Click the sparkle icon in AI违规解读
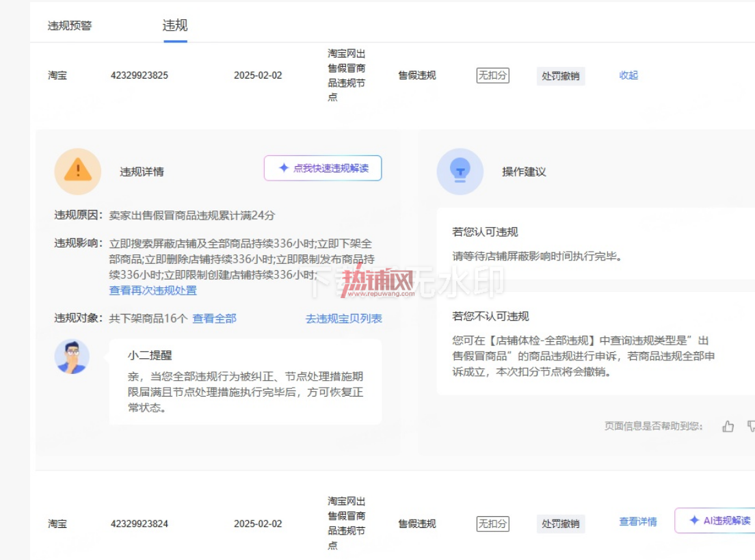Image resolution: width=755 pixels, height=560 pixels. [x=694, y=520]
